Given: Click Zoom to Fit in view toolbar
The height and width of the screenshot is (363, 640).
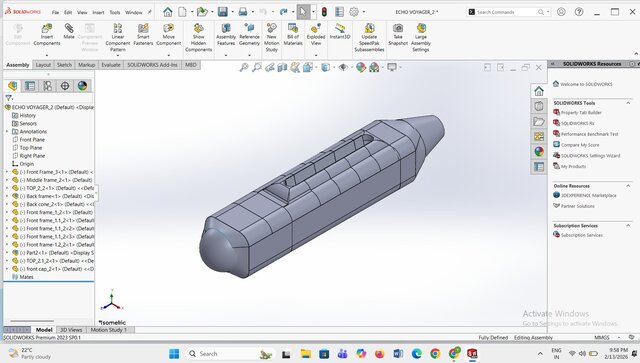Looking at the screenshot, I should [244, 67].
